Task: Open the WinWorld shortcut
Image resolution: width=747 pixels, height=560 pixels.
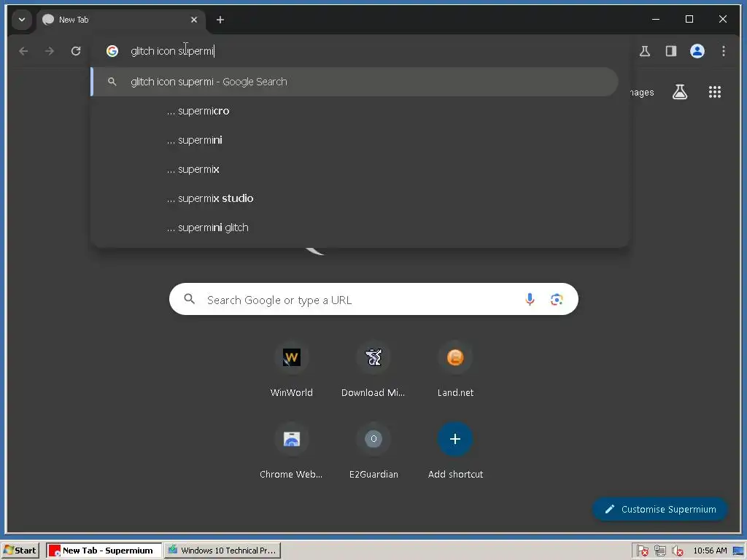Action: point(292,370)
